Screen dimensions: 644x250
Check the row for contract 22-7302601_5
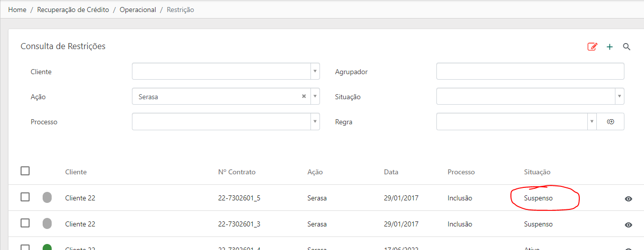25,197
